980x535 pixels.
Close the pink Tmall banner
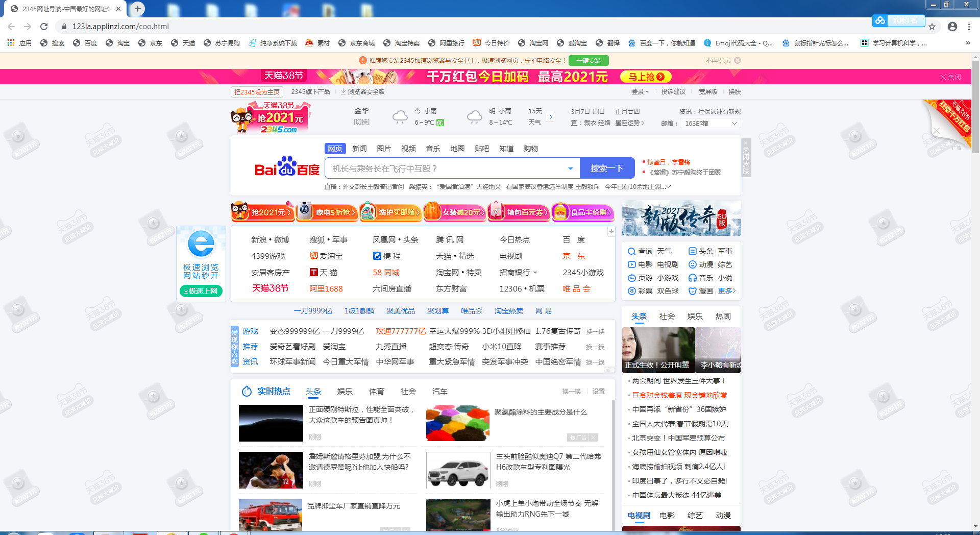(951, 77)
